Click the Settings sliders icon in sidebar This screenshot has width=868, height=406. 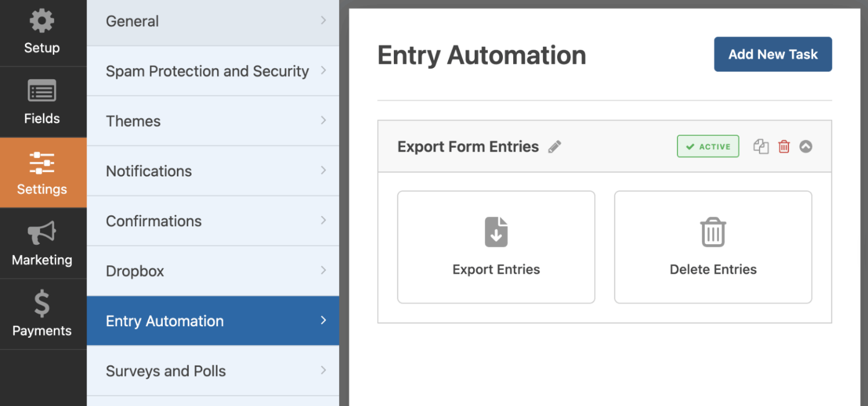click(x=42, y=162)
